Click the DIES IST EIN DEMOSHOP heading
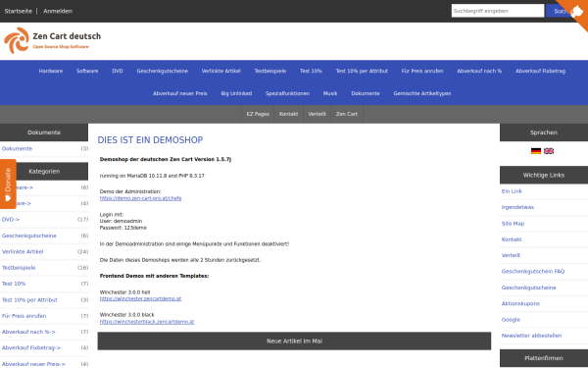This screenshot has height=368, width=588. point(150,140)
